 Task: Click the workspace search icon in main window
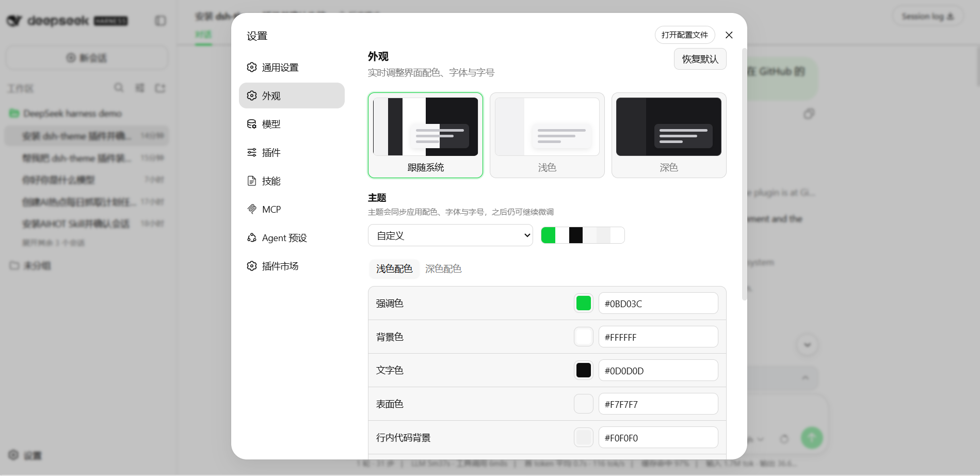[x=119, y=88]
